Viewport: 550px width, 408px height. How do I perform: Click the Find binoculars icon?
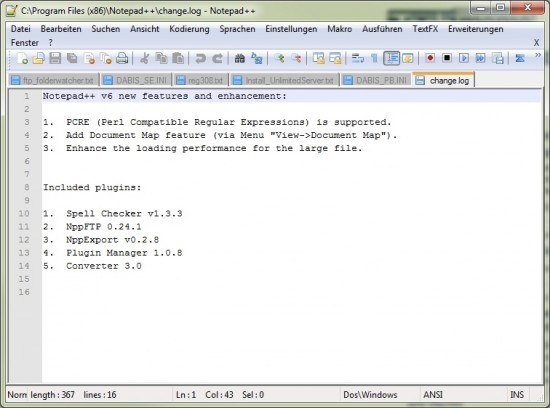coord(240,58)
